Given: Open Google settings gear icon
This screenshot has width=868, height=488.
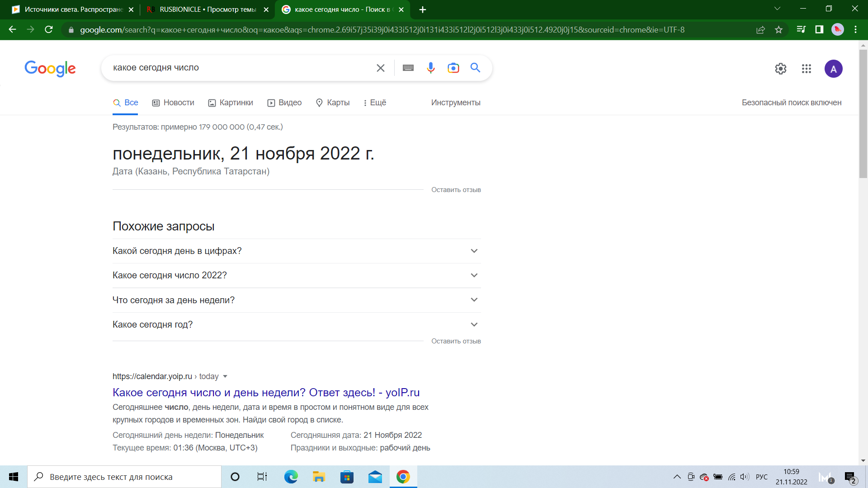Looking at the screenshot, I should coord(781,69).
